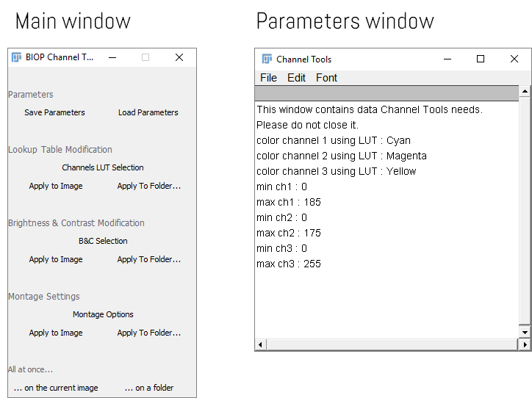Click the scroll up arrow in parameters window
This screenshot has height=398, width=532.
(525, 93)
